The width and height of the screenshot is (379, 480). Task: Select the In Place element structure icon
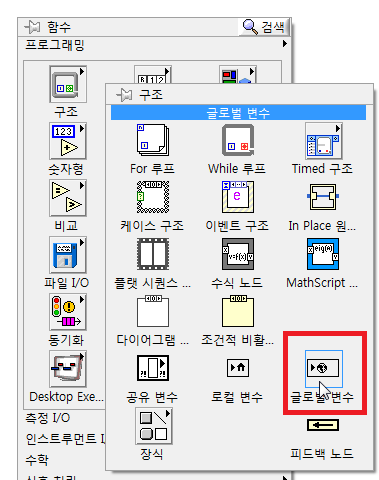(323, 197)
